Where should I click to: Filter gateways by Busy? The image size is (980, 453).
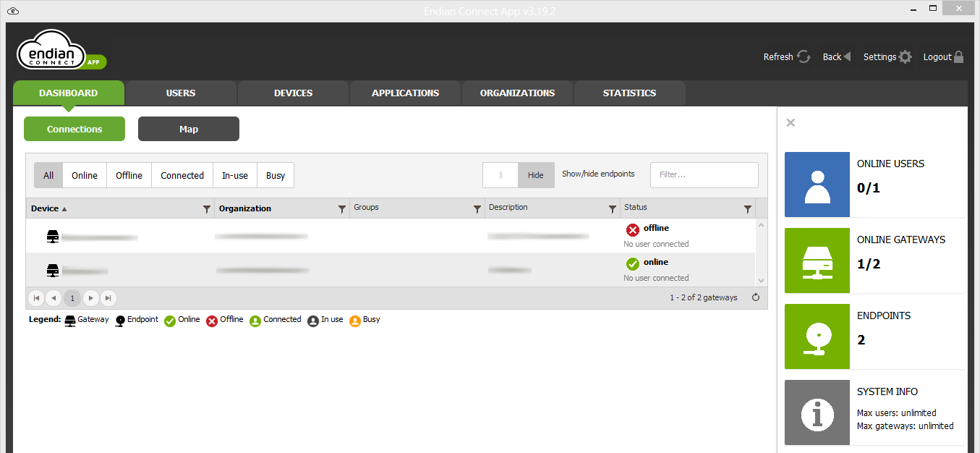click(x=276, y=175)
